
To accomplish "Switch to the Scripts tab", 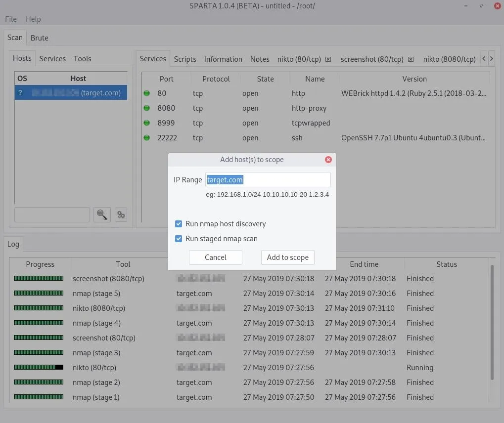I will (185, 59).
